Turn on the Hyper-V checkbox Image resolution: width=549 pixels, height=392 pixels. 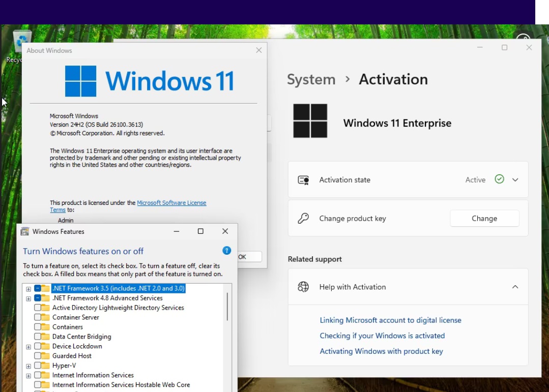38,366
